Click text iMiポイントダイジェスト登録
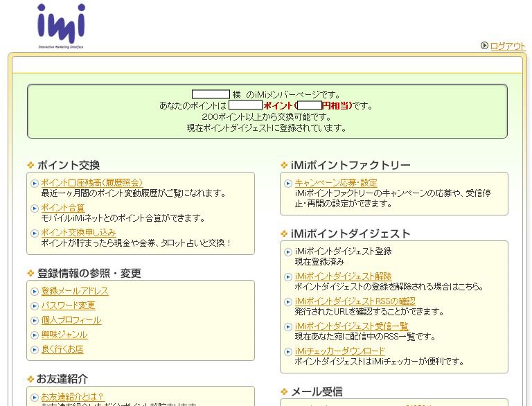Image resolution: width=532 pixels, height=406 pixels. pyautogui.click(x=343, y=251)
